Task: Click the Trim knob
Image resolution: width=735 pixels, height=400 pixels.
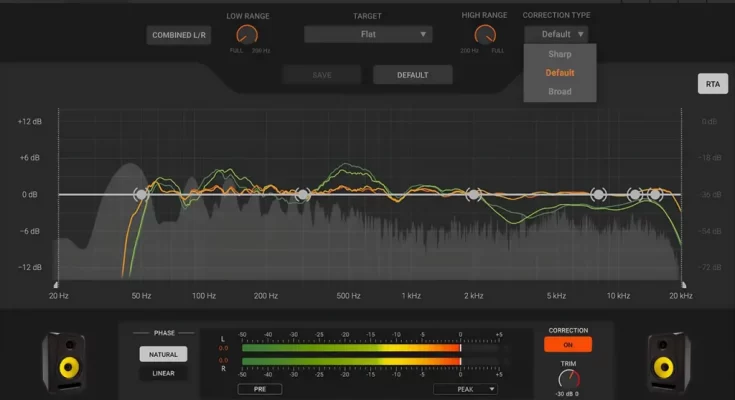Action: pyautogui.click(x=568, y=378)
